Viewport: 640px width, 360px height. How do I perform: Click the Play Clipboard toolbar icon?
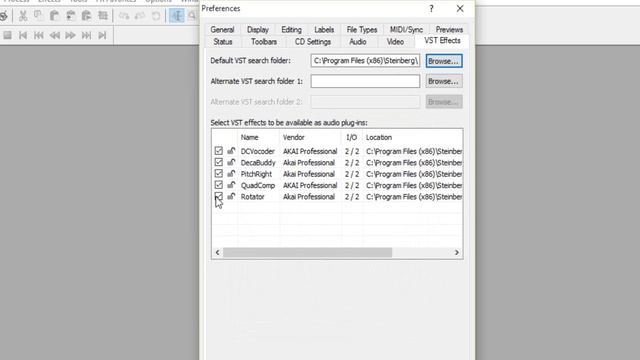coord(87,16)
